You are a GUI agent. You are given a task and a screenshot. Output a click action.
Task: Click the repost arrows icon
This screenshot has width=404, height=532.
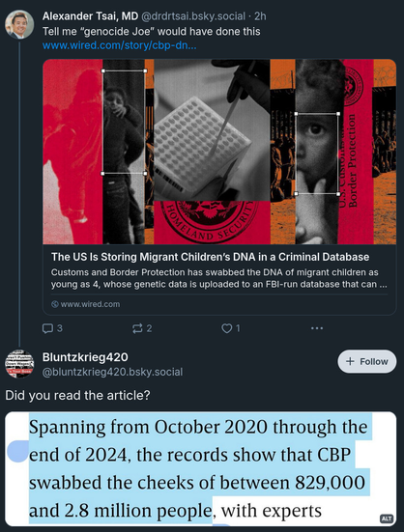click(x=137, y=328)
